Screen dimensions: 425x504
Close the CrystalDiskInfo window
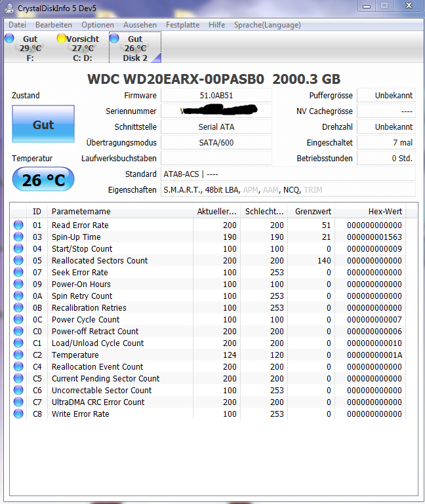coord(409,5)
